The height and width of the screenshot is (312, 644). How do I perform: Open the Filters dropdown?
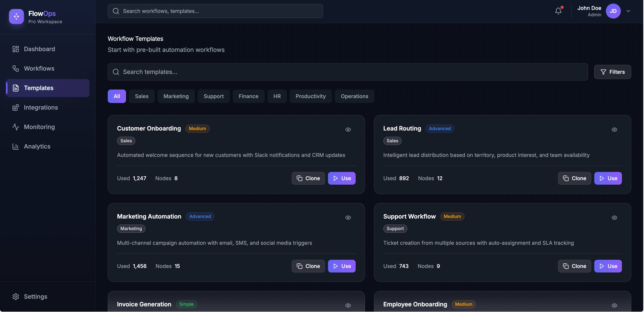click(613, 72)
